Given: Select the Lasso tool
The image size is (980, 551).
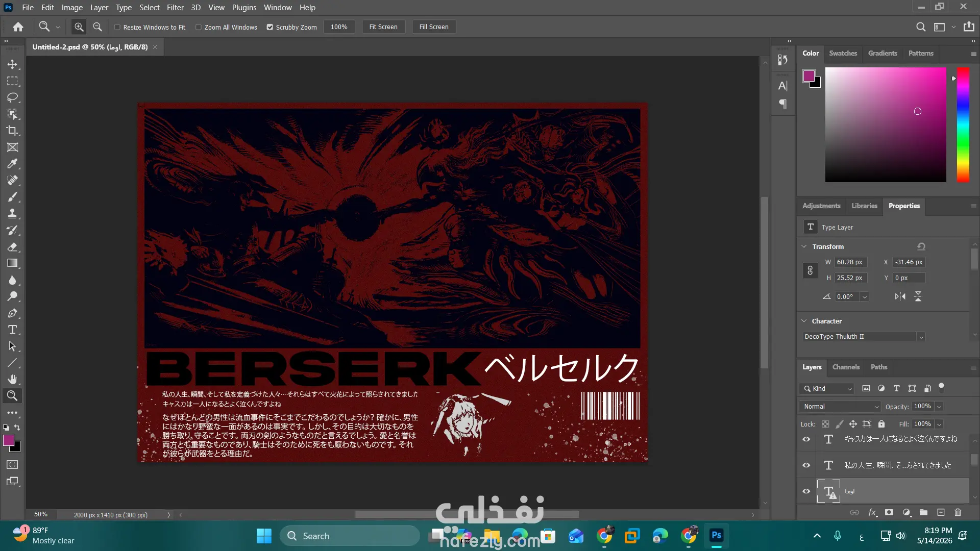Looking at the screenshot, I should click(12, 97).
